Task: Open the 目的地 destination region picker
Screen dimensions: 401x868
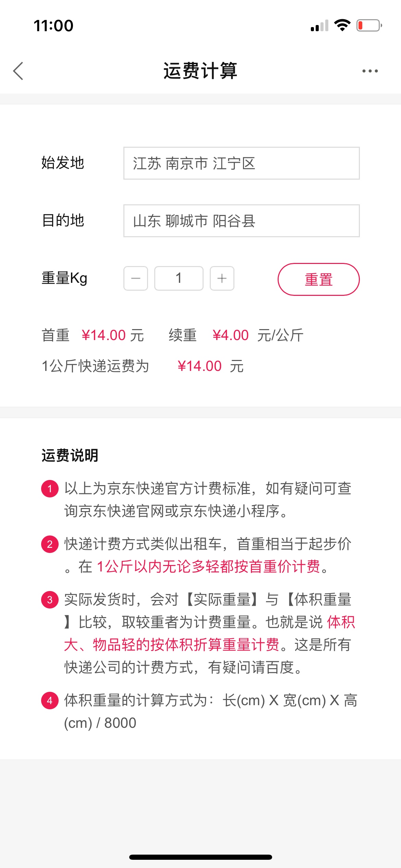Action: coord(241,221)
